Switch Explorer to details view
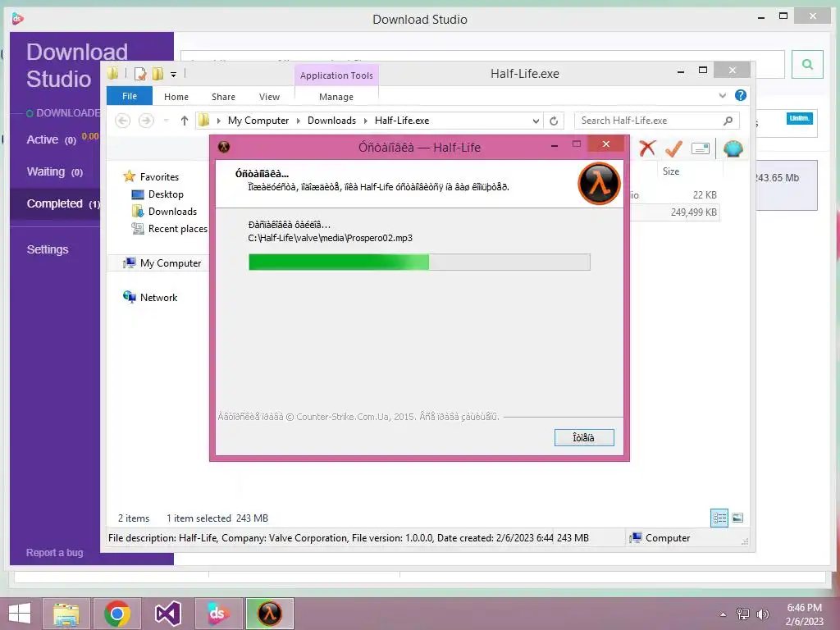 pos(719,518)
